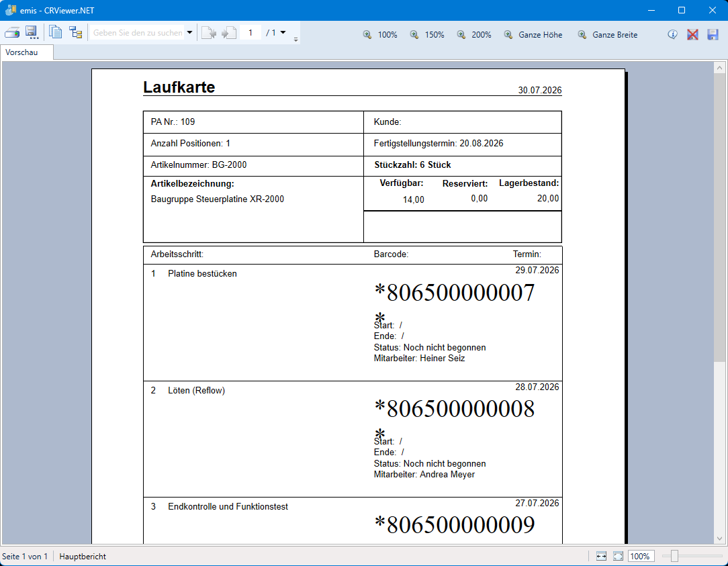Fit the report to Ganze Breite
728x566 pixels.
click(615, 35)
